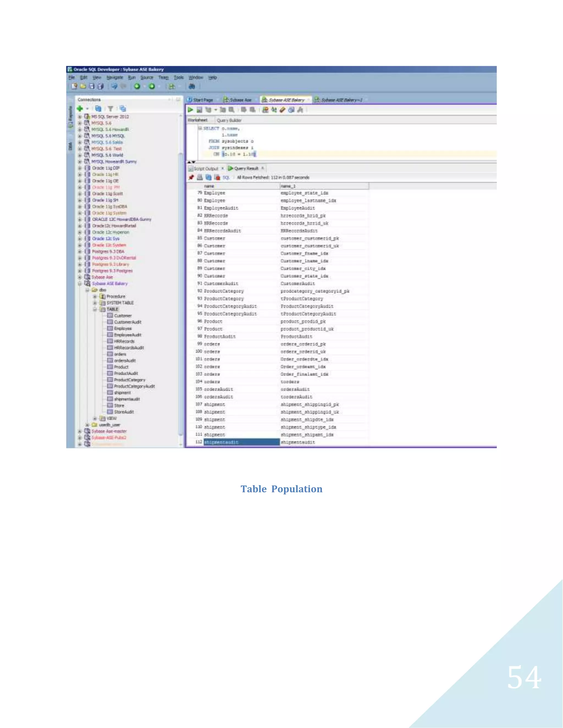This screenshot has width=563, height=728.
Task: Click the eraser Clear icon in worksheet toolbar
Action: (x=282, y=110)
